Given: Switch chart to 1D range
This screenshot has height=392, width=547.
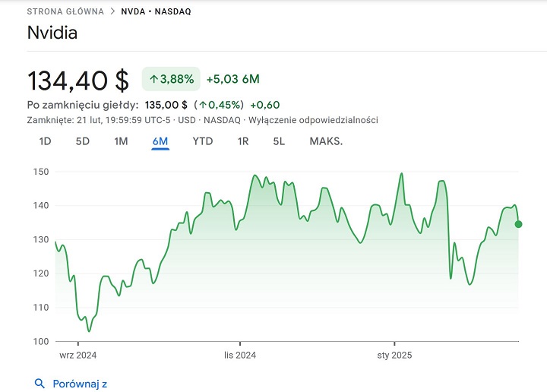Looking at the screenshot, I should point(46,141).
